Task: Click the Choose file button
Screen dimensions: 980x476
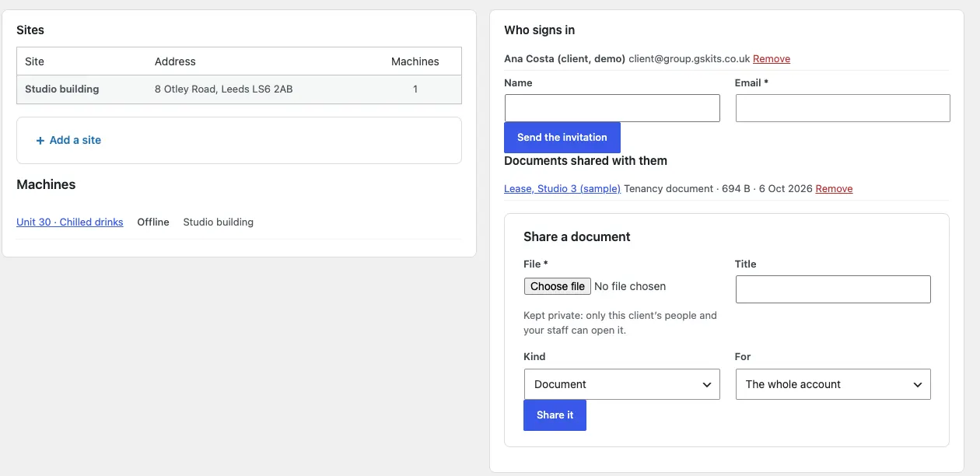Action: point(558,286)
